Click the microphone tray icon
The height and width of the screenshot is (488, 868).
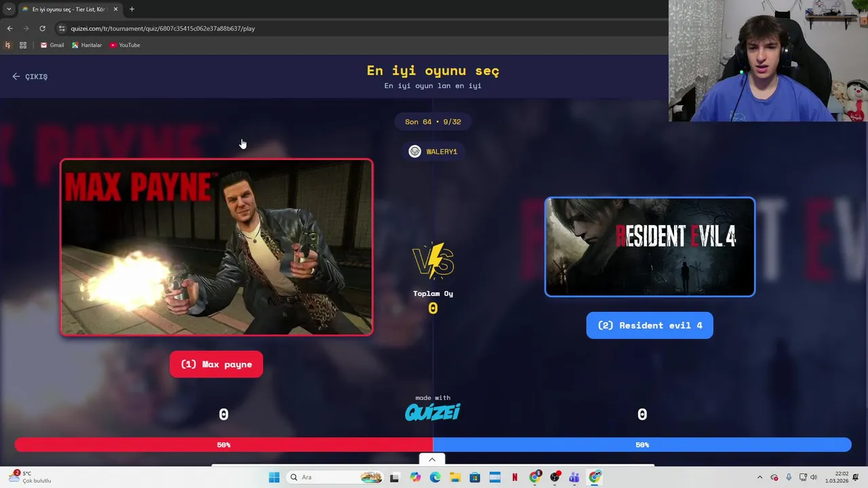[x=788, y=477]
